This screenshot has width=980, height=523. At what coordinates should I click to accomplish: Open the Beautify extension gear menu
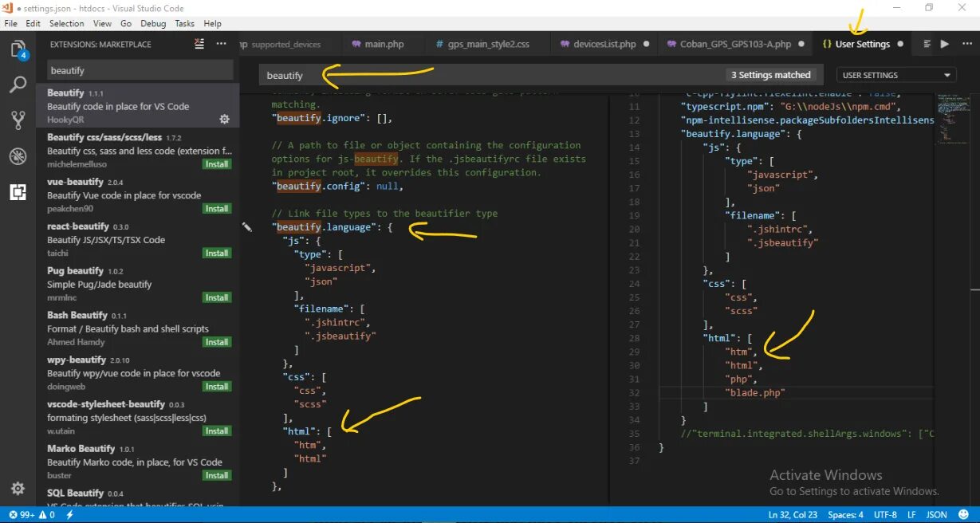coord(224,120)
